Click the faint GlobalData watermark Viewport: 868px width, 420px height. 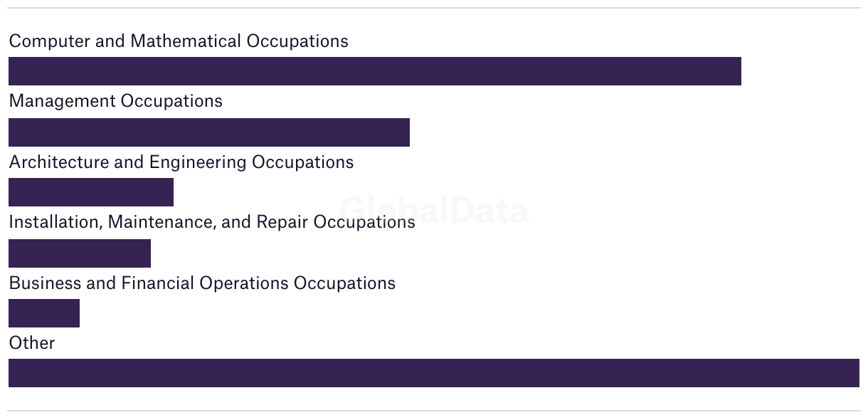click(x=434, y=211)
